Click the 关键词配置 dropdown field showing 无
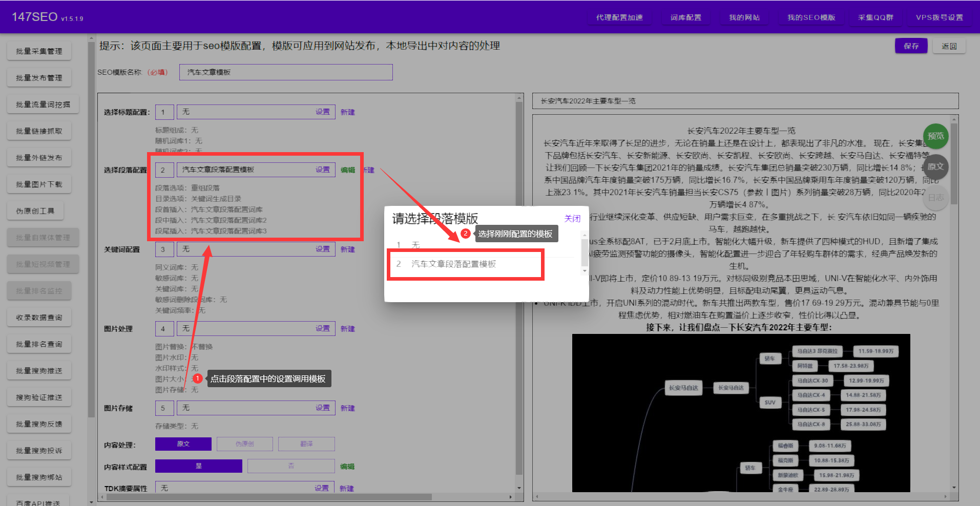The height and width of the screenshot is (506, 980). 256,249
